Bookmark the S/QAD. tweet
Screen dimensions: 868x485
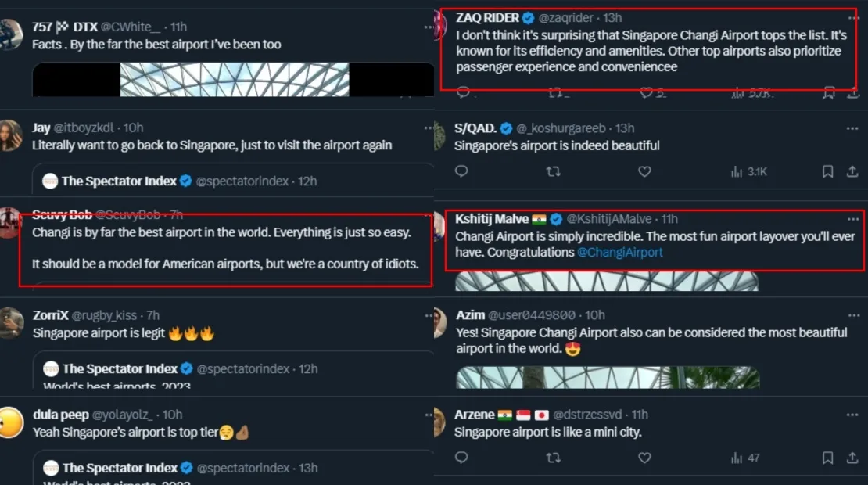click(x=828, y=171)
